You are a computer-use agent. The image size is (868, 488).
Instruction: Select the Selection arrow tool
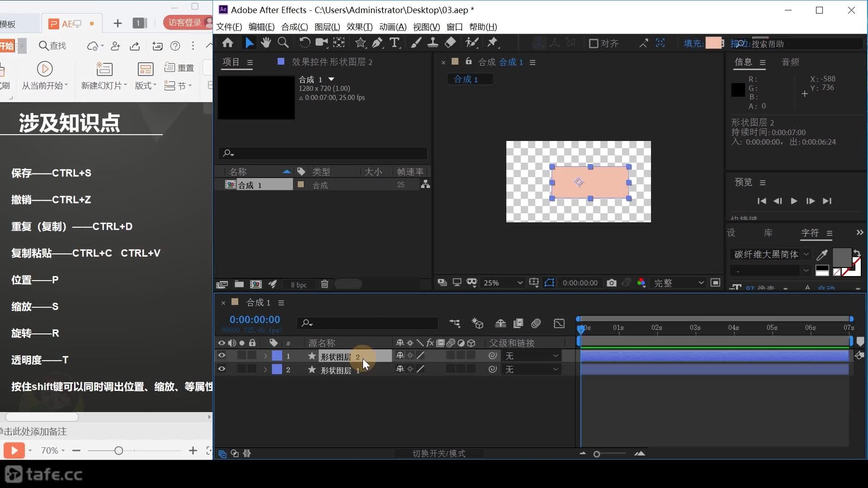coord(249,43)
